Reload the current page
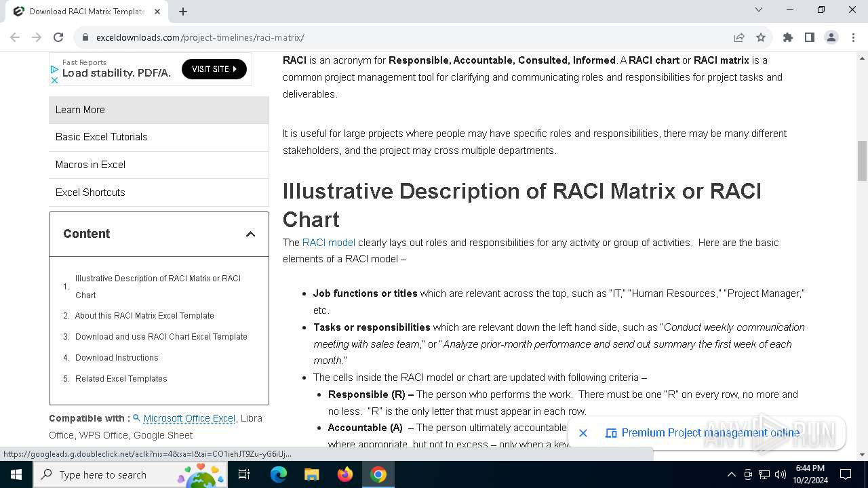The height and width of the screenshot is (488, 868). click(58, 37)
